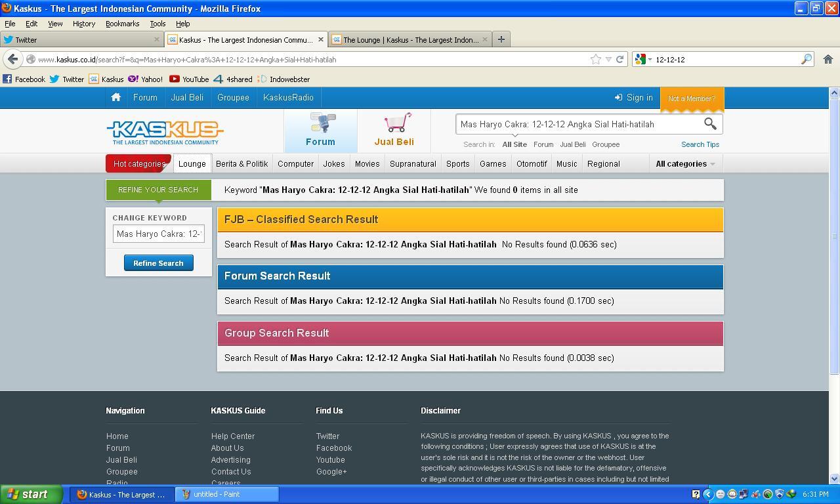
Task: Search in Groupee only option
Action: (606, 144)
